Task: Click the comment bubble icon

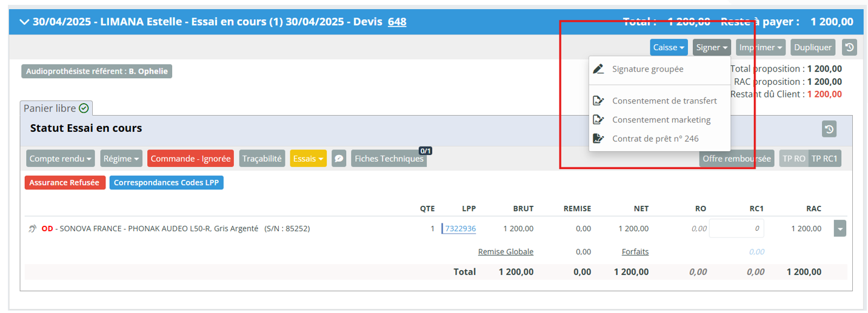Action: [339, 159]
